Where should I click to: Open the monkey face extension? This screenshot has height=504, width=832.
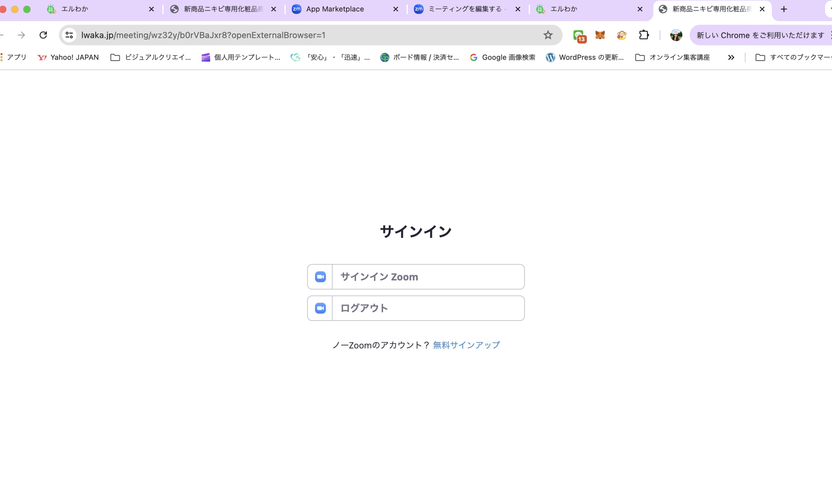(x=622, y=35)
